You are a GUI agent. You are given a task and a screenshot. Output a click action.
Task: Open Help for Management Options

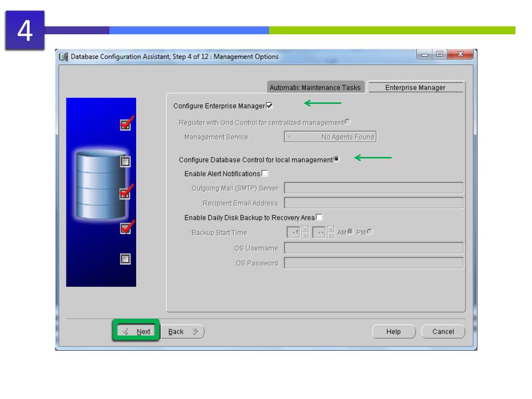coord(394,331)
